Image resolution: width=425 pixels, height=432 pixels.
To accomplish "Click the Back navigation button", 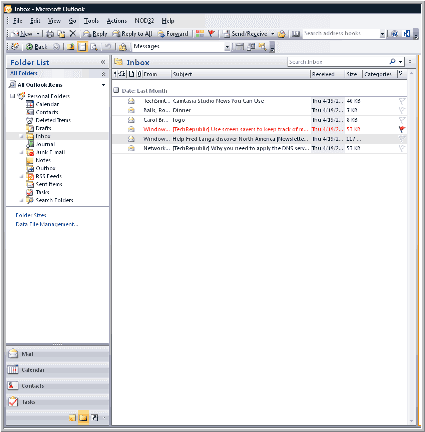I will [x=37, y=47].
